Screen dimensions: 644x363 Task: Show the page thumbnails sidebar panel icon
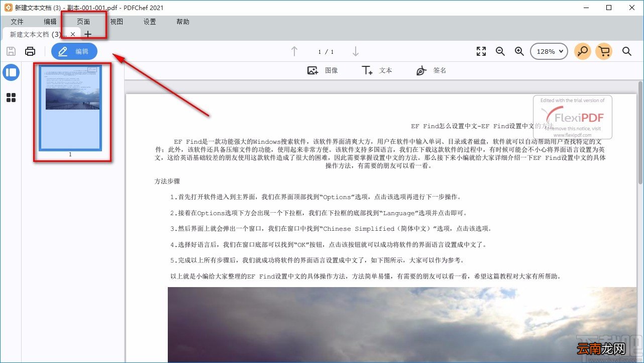pyautogui.click(x=11, y=72)
